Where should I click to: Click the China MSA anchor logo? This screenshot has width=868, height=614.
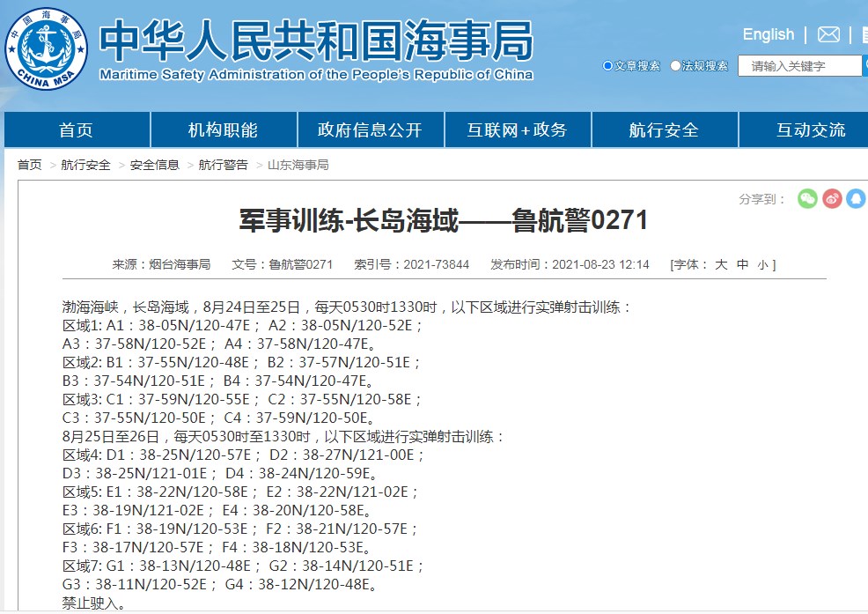(x=46, y=48)
